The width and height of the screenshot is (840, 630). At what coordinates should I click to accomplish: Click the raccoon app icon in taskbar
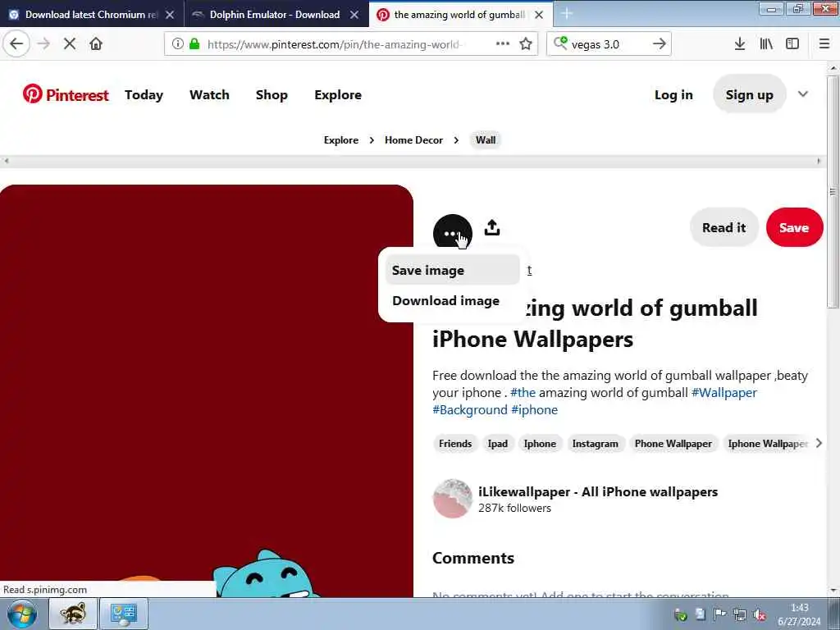tap(73, 614)
